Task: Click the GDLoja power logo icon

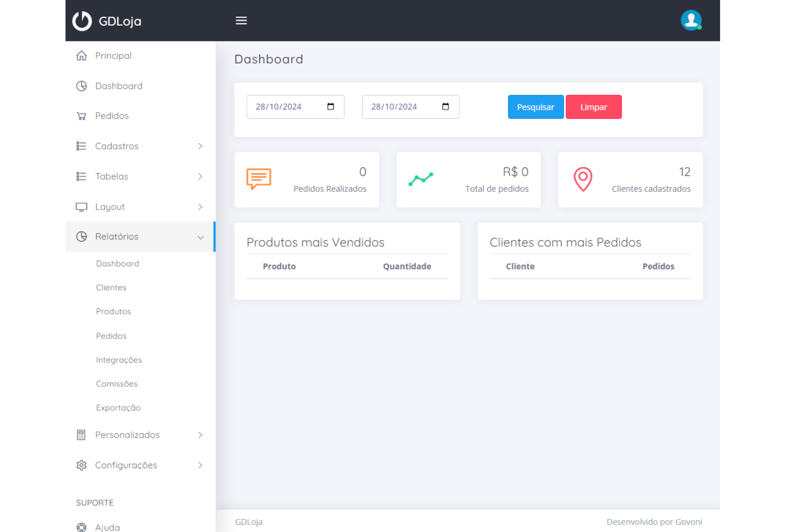Action: 82,21
